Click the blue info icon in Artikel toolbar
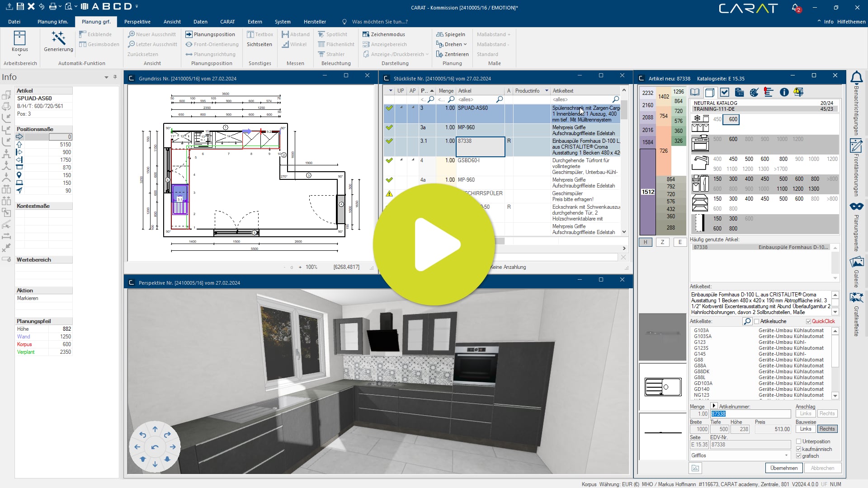Image resolution: width=868 pixels, height=488 pixels. click(784, 92)
